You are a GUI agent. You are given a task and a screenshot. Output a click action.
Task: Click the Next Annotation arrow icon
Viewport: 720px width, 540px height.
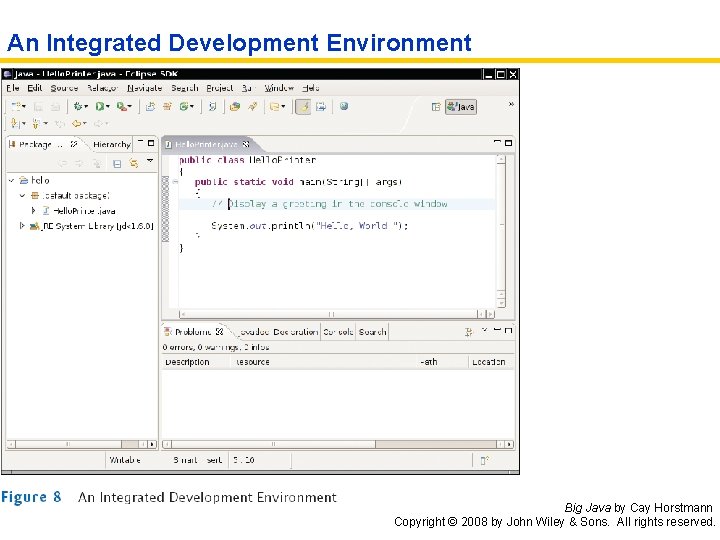point(15,123)
